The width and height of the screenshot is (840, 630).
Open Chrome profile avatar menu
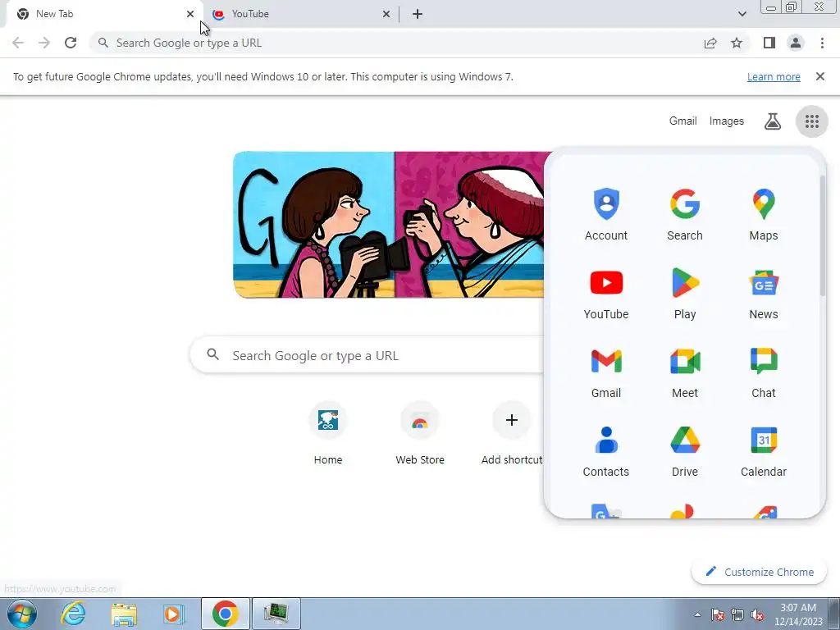pos(796,43)
